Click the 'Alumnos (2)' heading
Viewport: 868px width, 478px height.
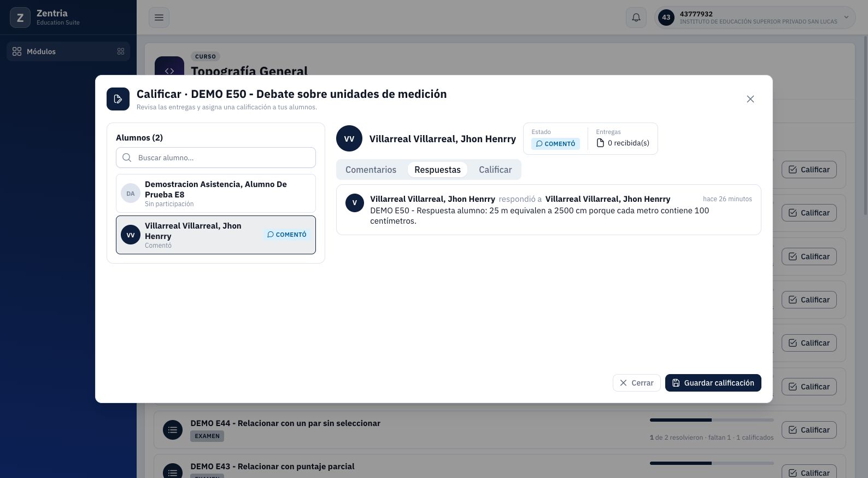coord(139,138)
